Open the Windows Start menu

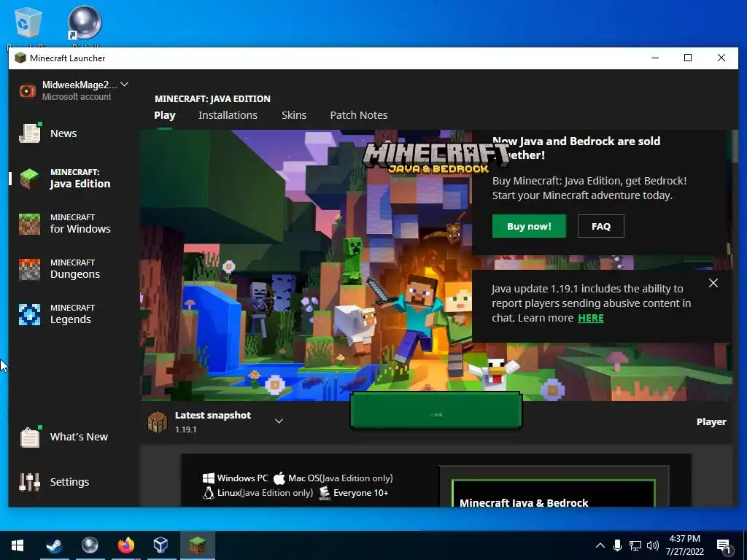pos(18,545)
